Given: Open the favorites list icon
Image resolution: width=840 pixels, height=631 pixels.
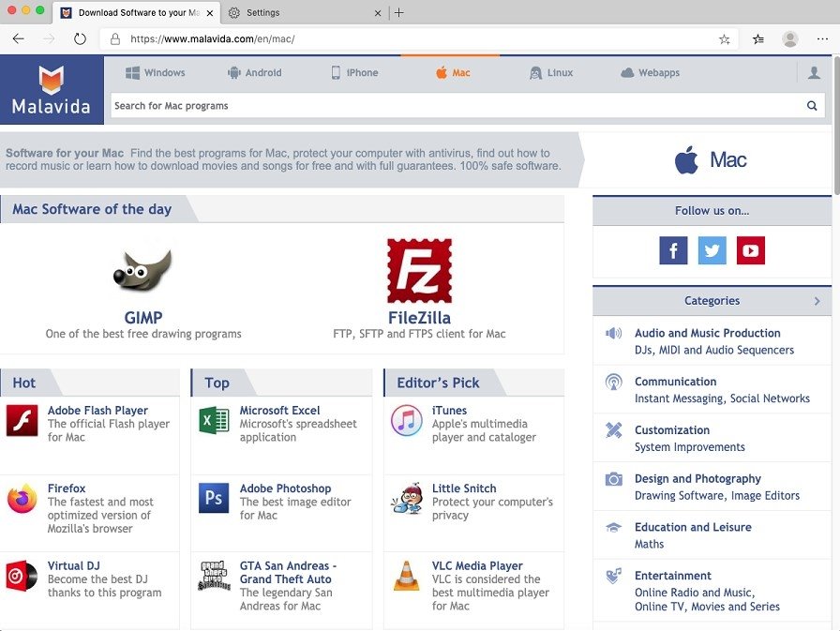Looking at the screenshot, I should tap(758, 38).
